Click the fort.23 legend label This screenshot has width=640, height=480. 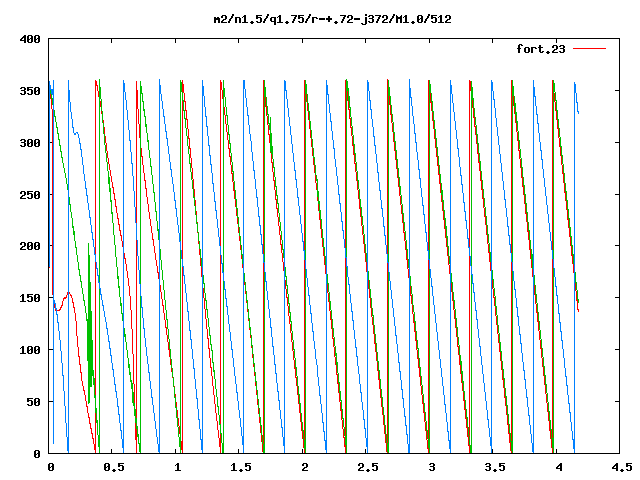[541, 49]
